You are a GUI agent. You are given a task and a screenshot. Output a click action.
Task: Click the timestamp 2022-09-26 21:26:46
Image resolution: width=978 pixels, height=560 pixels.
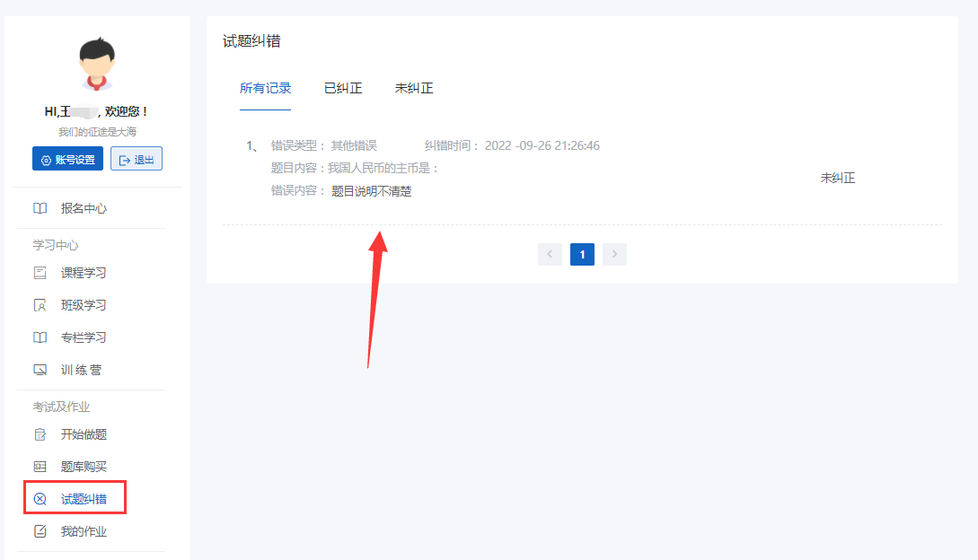point(542,146)
